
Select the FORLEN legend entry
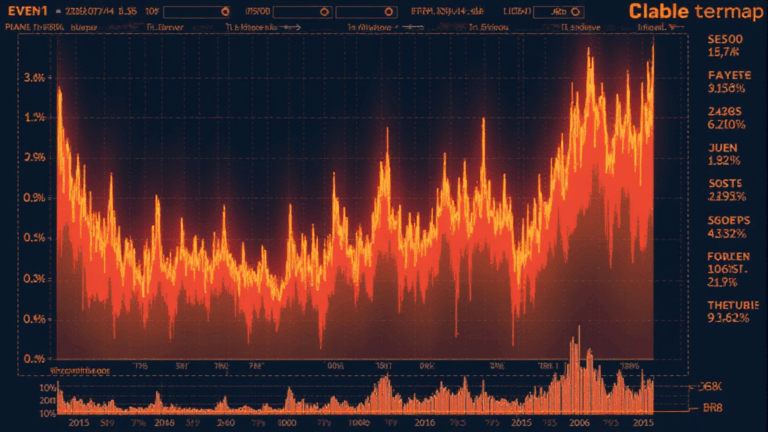tap(728, 269)
